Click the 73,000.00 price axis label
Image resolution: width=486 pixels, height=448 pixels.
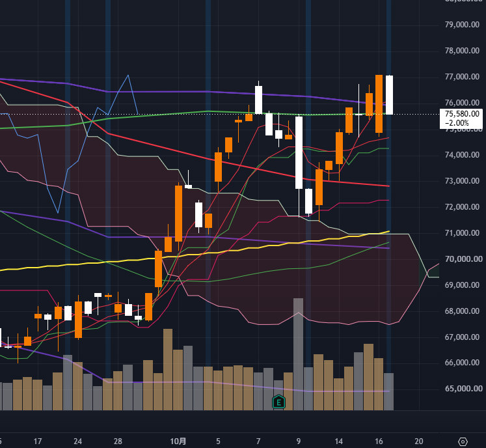[462, 181]
